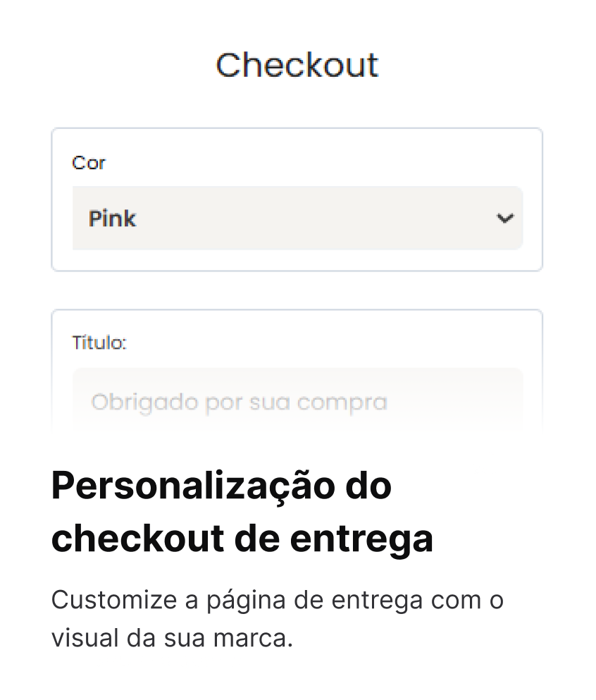Click the selected "Pink" value text
This screenshot has width=596, height=700.
[112, 219]
